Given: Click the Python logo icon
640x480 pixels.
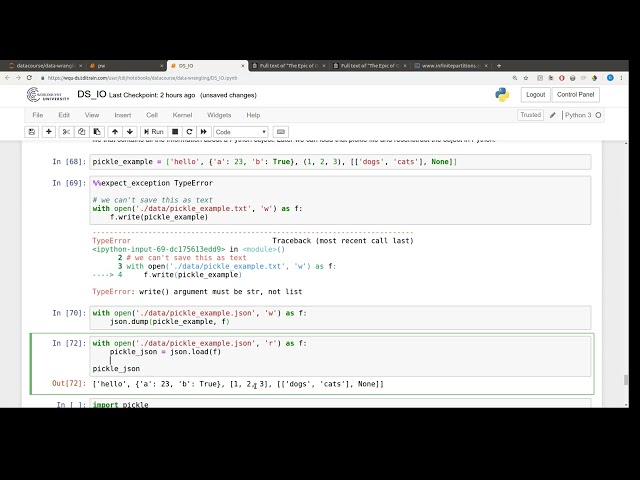Looking at the screenshot, I should pyautogui.click(x=502, y=95).
